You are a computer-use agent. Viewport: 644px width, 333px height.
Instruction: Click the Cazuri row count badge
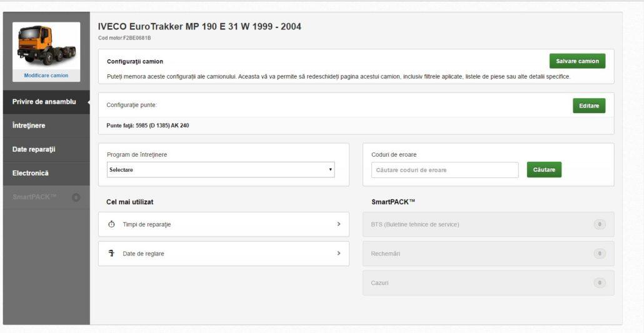(599, 282)
